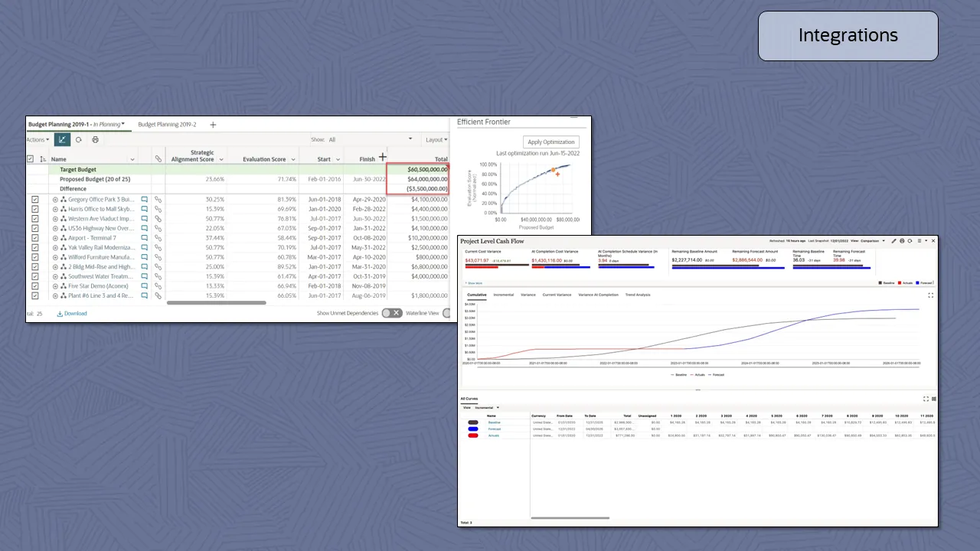The width and height of the screenshot is (980, 551).
Task: Refresh the Project Level Cash Flow panel
Action: click(910, 241)
